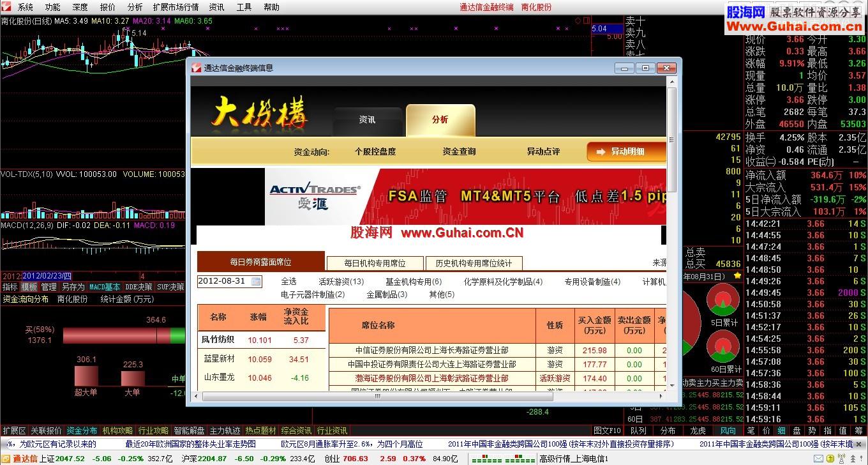Click the scroll-right arrow of dialog scrollbar
This screenshot has width=868, height=465.
[x=661, y=397]
